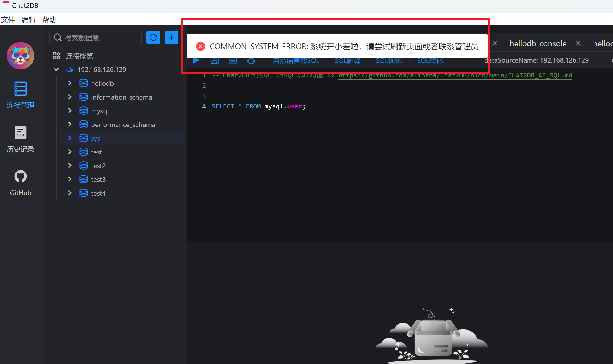Collapse the 192.168.126.129 connection node
Image resolution: width=613 pixels, height=364 pixels.
[x=56, y=69]
